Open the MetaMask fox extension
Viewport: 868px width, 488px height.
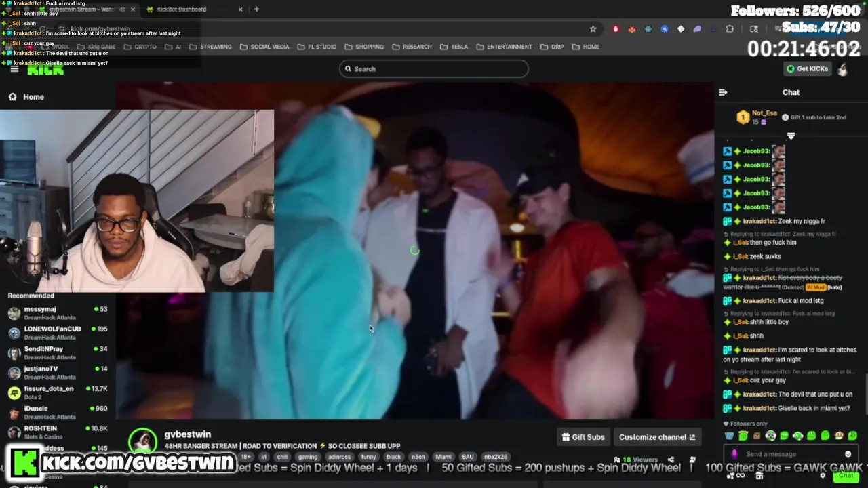[631, 29]
